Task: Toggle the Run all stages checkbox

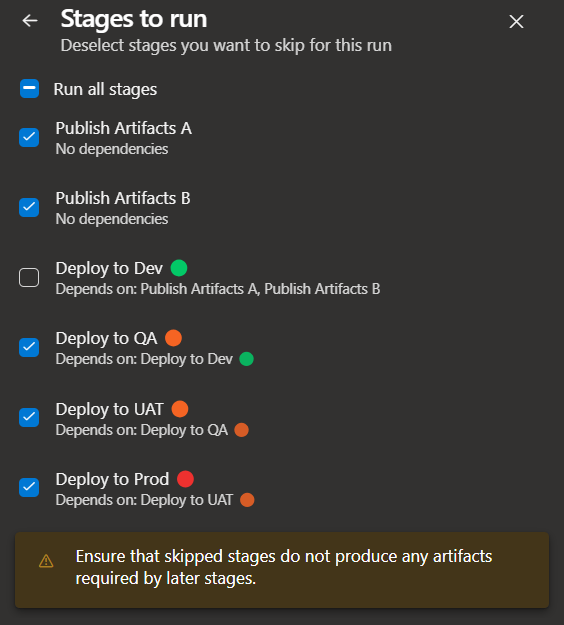Action: [x=29, y=88]
